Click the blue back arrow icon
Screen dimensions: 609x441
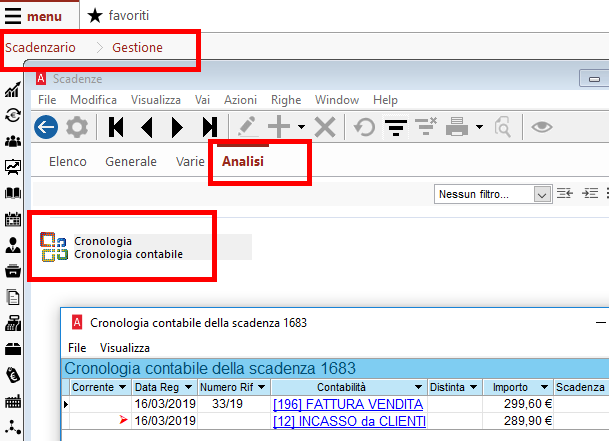(x=46, y=127)
